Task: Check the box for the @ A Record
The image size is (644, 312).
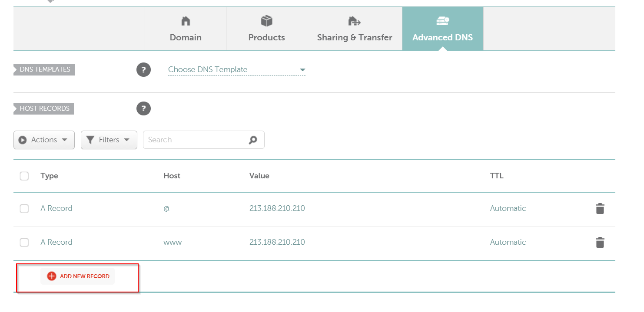Action: (x=24, y=209)
